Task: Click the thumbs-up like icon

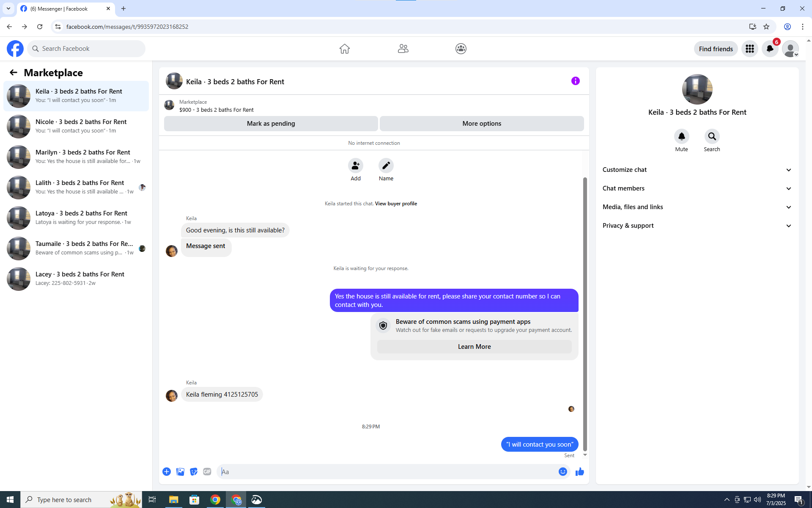Action: click(579, 472)
